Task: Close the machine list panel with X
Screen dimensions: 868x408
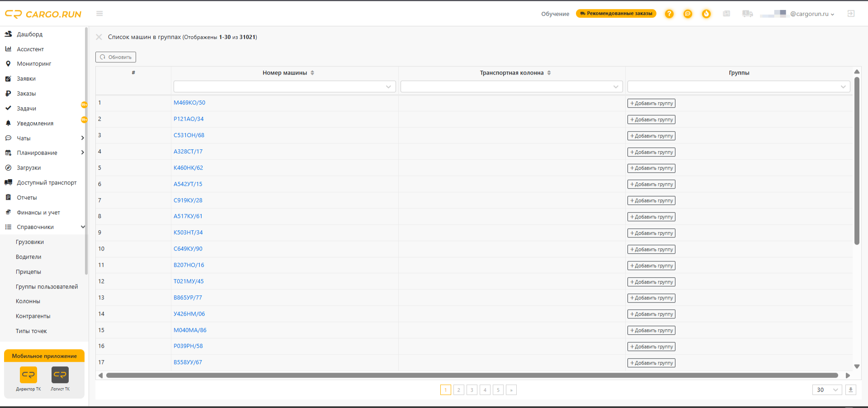Action: 99,37
